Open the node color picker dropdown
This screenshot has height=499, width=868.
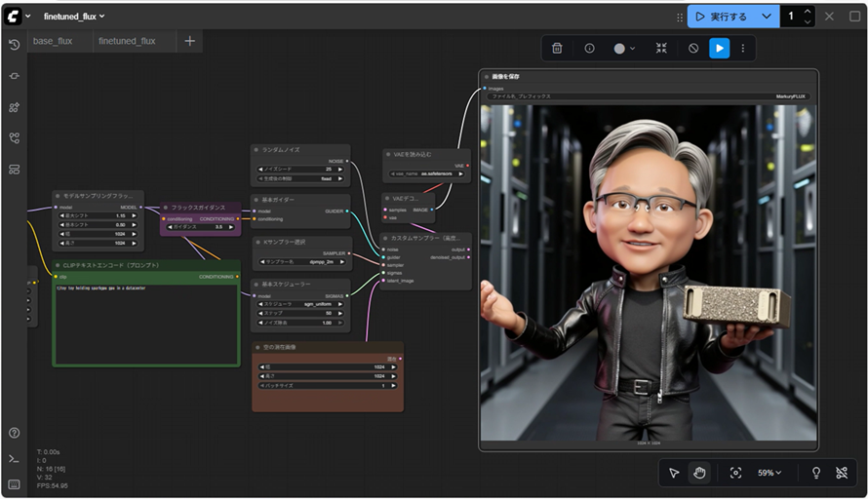point(624,48)
